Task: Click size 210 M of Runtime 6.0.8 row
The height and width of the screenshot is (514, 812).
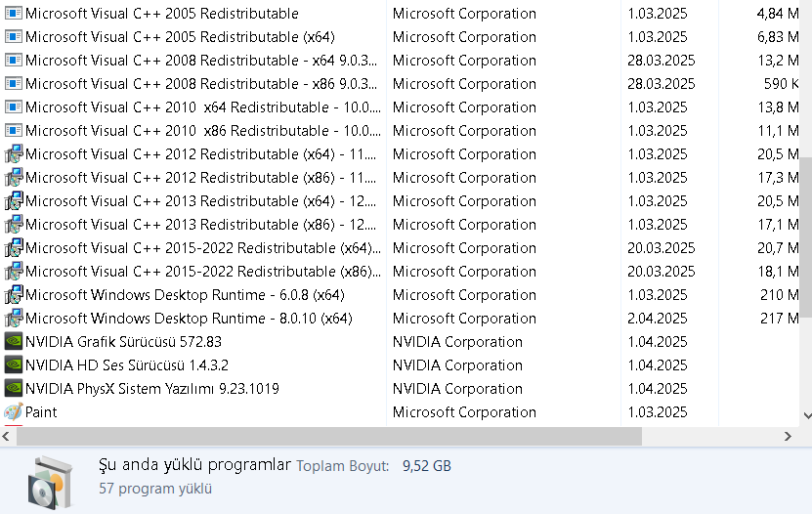Action: 780,294
